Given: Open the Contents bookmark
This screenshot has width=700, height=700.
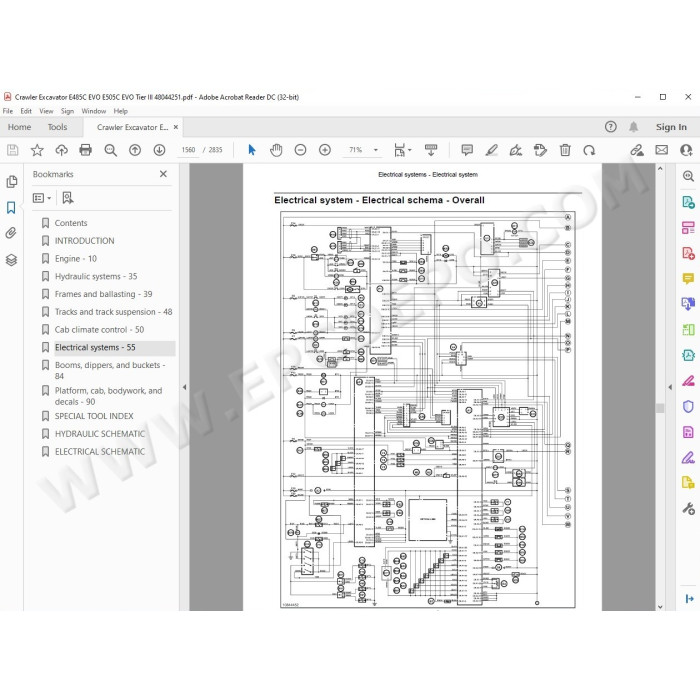Looking at the screenshot, I should (x=71, y=223).
